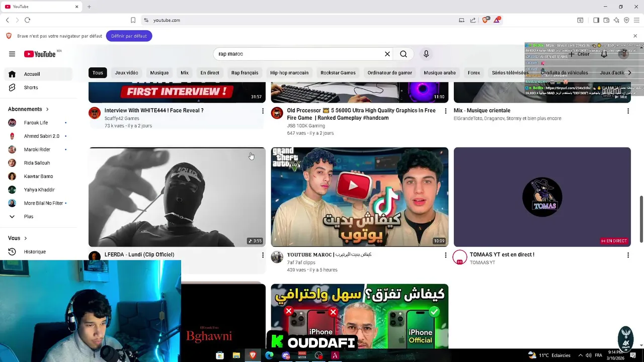
Task: Open options for Old Processor 5 5600G video
Action: click(x=445, y=111)
